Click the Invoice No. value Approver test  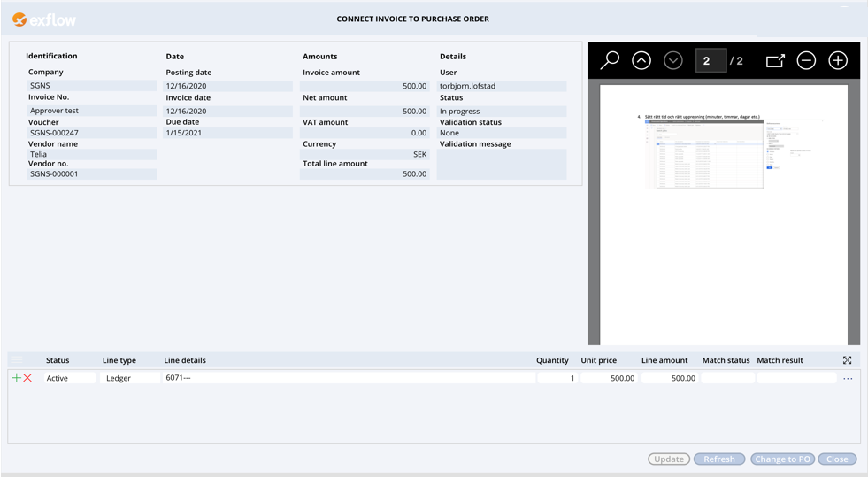[92, 111]
